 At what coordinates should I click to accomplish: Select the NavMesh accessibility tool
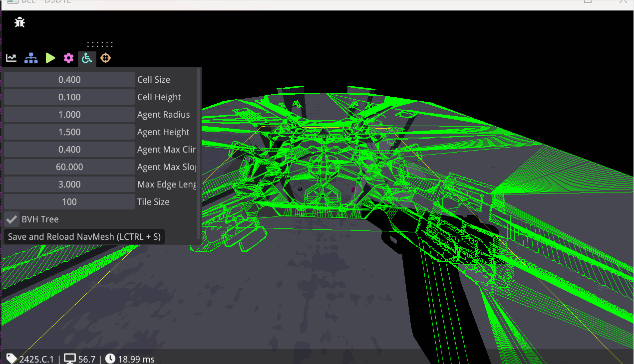point(87,58)
